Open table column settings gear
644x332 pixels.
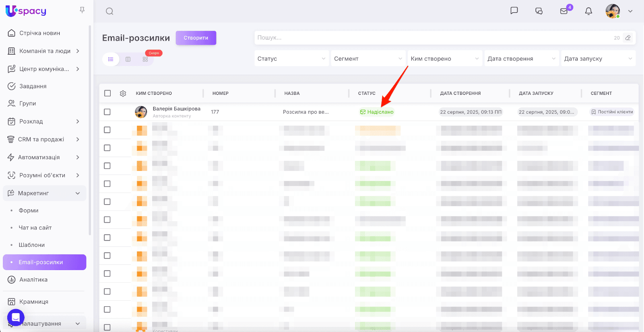pyautogui.click(x=123, y=93)
